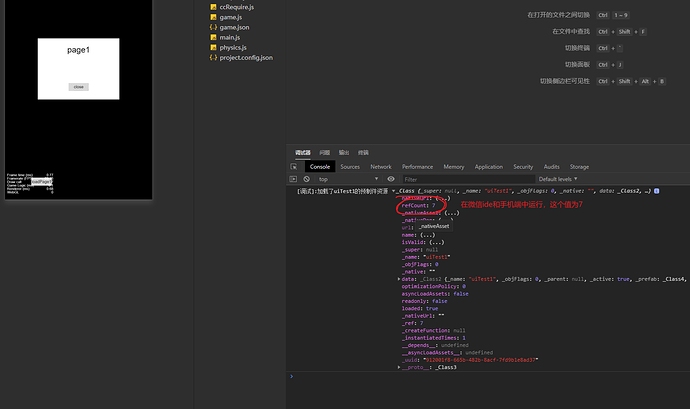Click the _uuid value string
This screenshot has height=409, width=690.
[481, 360]
